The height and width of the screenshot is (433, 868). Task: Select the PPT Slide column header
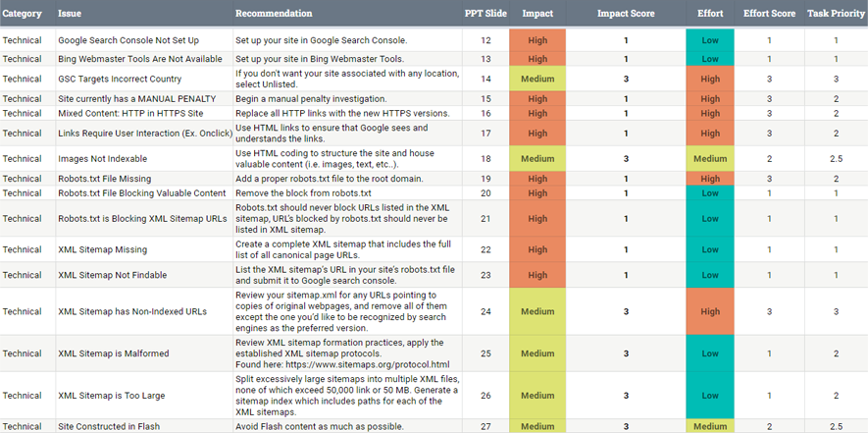[485, 14]
